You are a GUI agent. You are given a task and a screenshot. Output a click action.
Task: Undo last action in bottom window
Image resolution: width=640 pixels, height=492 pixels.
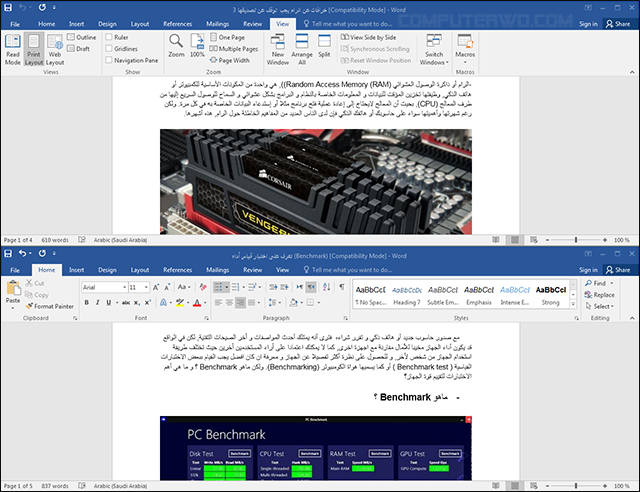22,254
